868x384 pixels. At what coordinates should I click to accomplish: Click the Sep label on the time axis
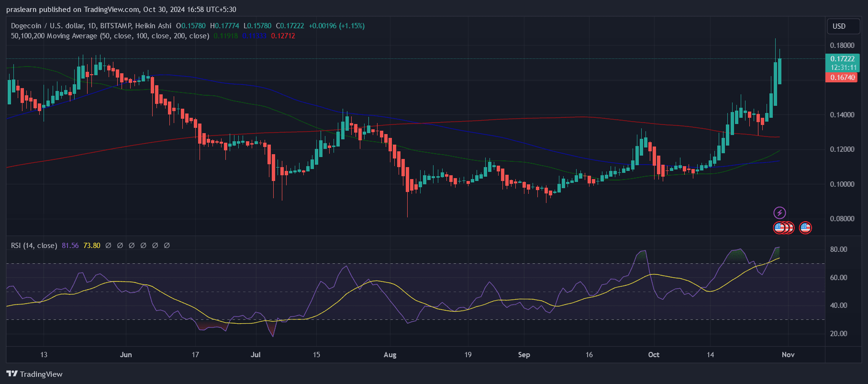pos(524,355)
